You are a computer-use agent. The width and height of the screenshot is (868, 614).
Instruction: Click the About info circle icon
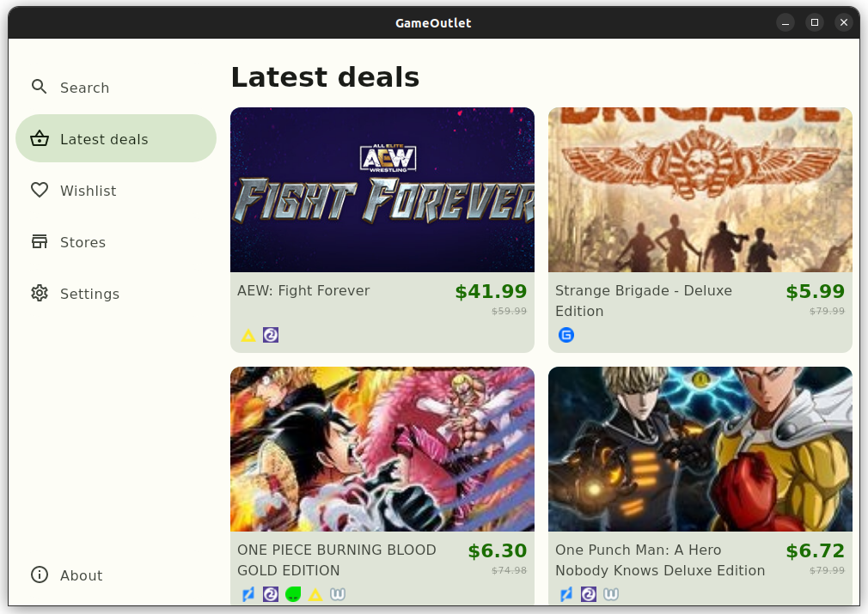(40, 574)
